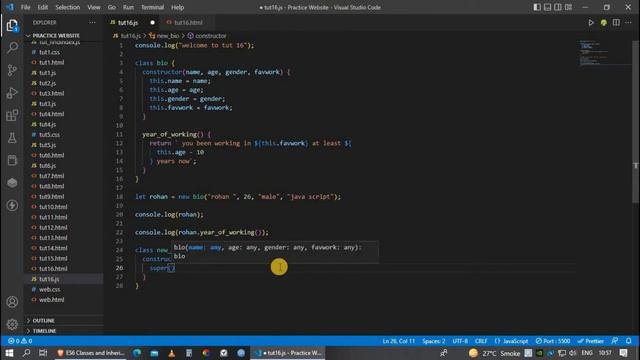Open VLC from the taskbar
Viewport: 640px width, 360px height.
coord(171,353)
